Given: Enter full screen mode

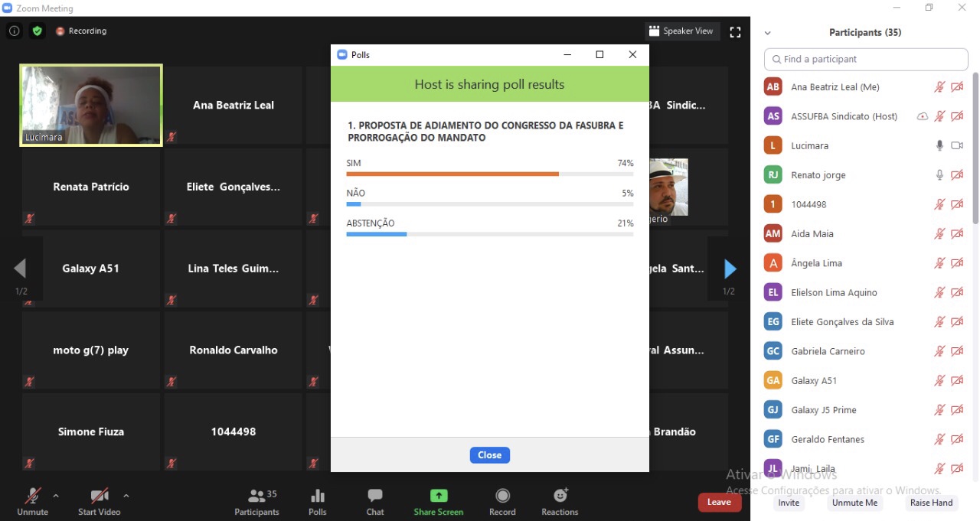Looking at the screenshot, I should point(735,31).
